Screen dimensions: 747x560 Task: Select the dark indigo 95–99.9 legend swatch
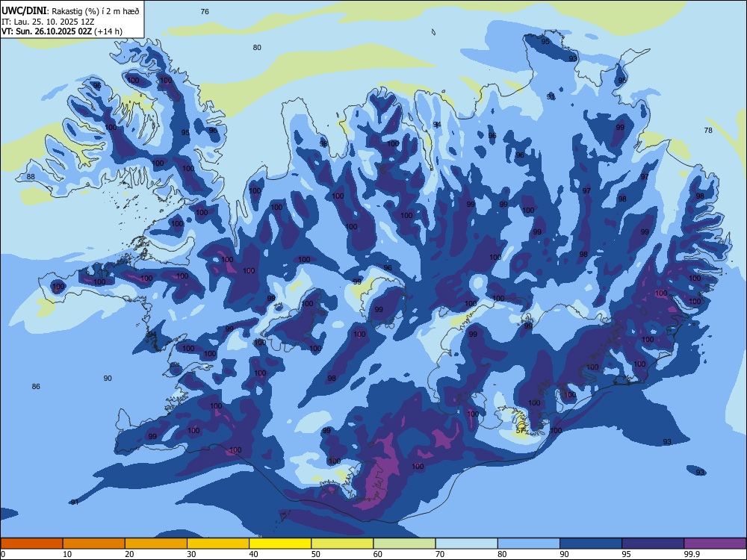pos(653,544)
